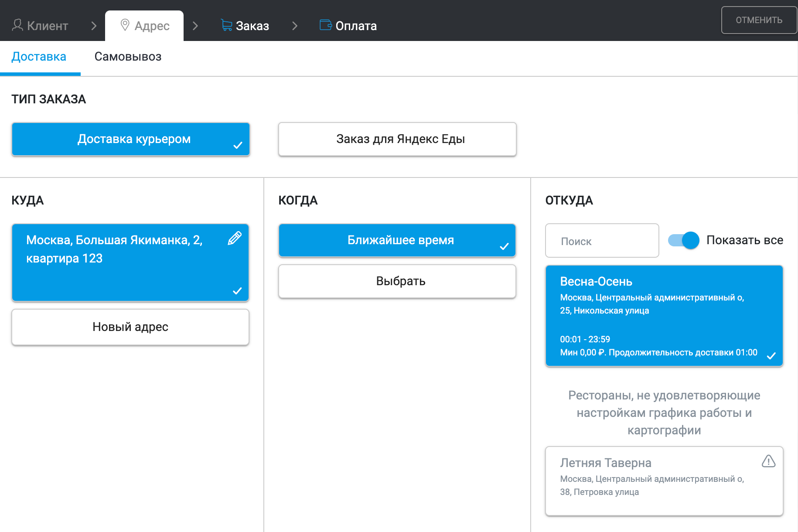Select the Летняя Таверна restaurant card
The height and width of the screenshot is (532, 798).
point(664,481)
